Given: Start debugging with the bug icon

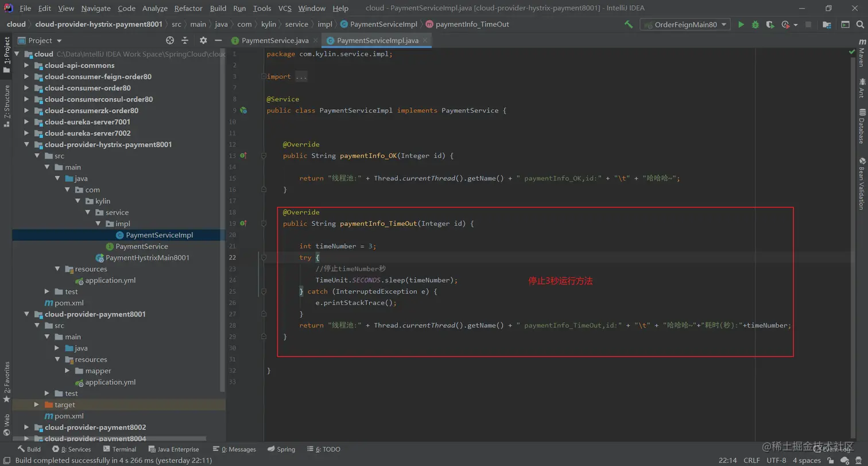Looking at the screenshot, I should (755, 25).
